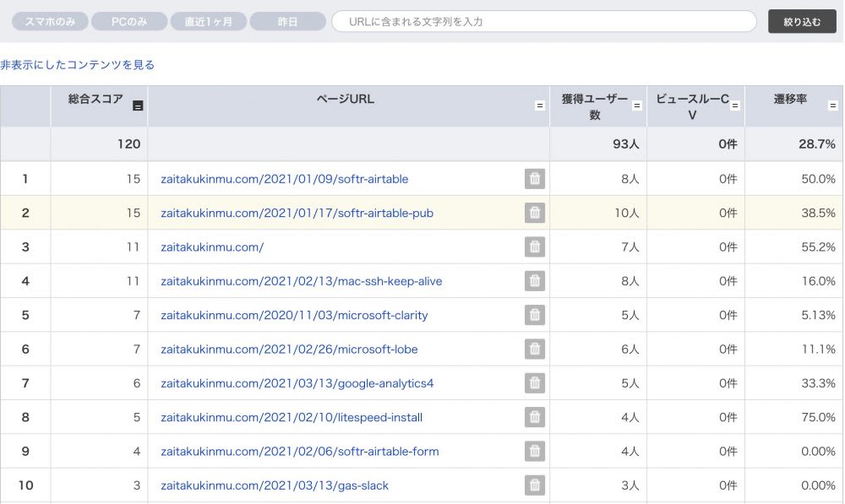Click the ページURL header text
Image resolution: width=845 pixels, height=504 pixels.
pos(345,99)
